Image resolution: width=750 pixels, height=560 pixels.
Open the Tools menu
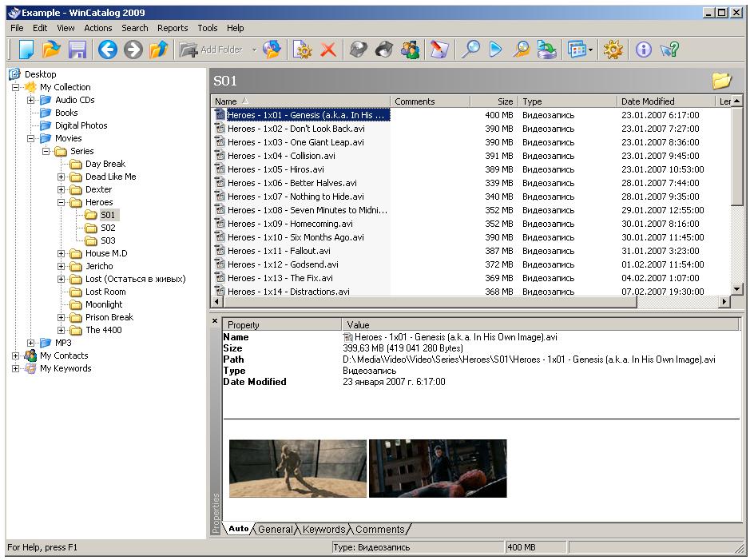pyautogui.click(x=208, y=28)
